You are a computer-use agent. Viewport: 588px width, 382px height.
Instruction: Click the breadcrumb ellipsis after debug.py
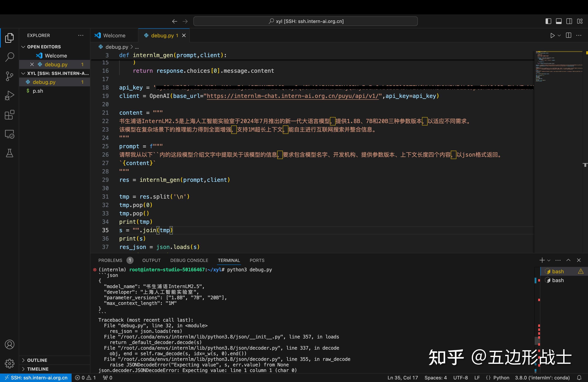[137, 47]
